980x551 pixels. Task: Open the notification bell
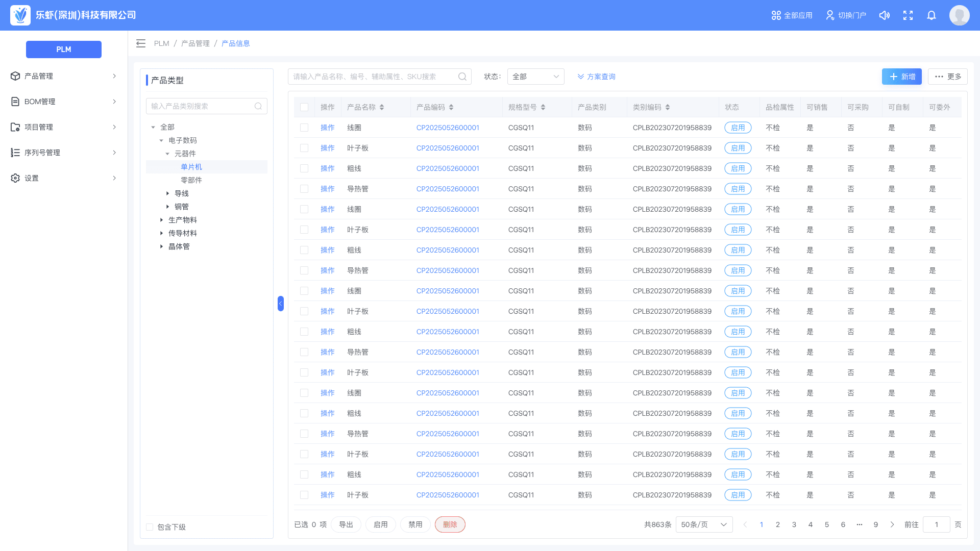pos(932,15)
